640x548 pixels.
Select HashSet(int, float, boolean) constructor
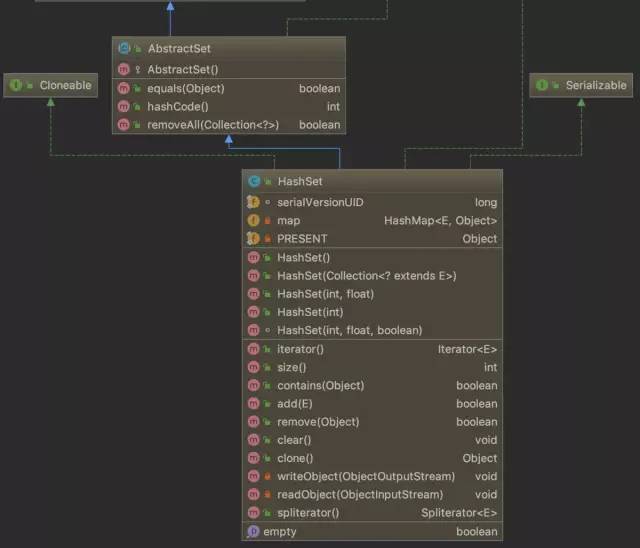pos(350,330)
